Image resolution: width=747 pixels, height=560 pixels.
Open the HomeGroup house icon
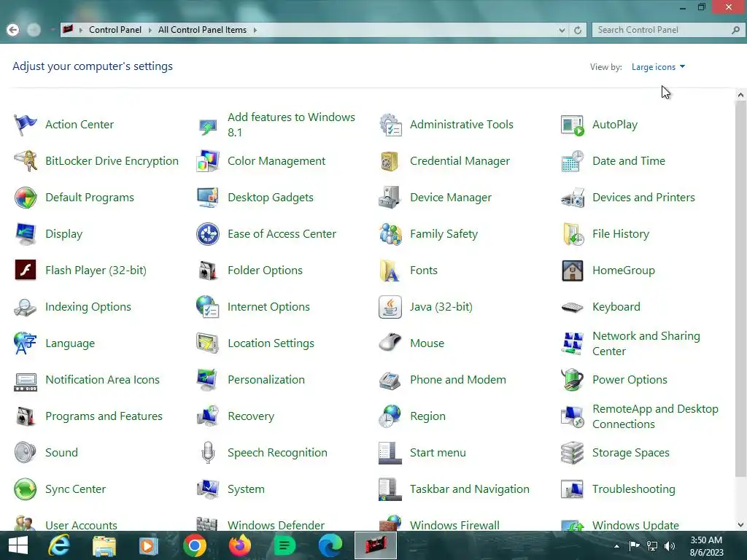573,271
